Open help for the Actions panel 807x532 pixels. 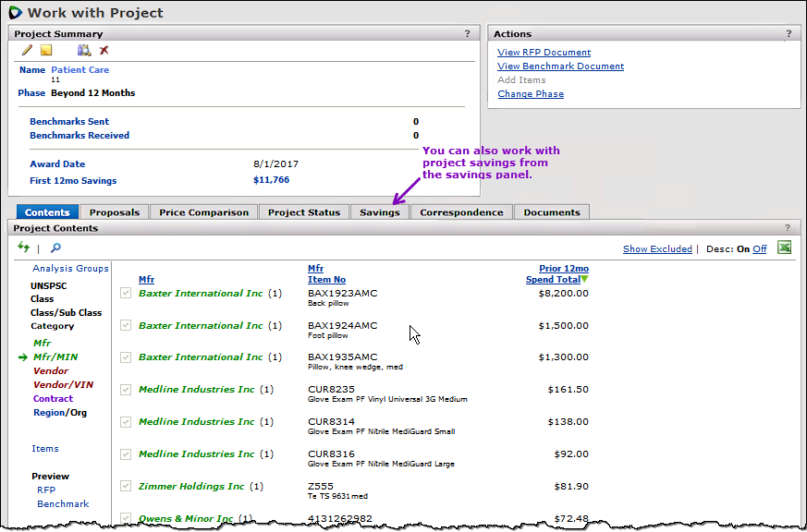[x=789, y=33]
